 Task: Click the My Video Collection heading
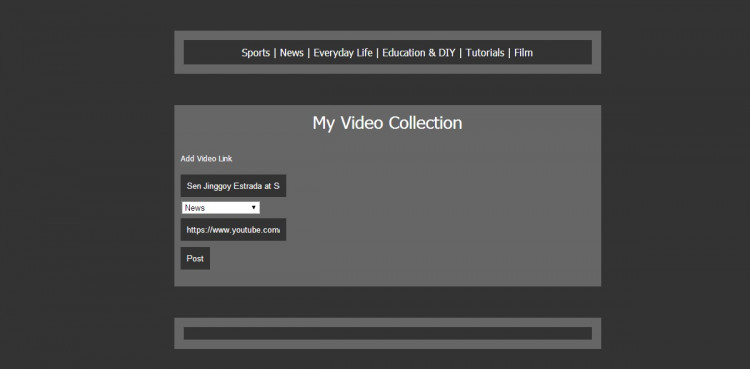(387, 123)
